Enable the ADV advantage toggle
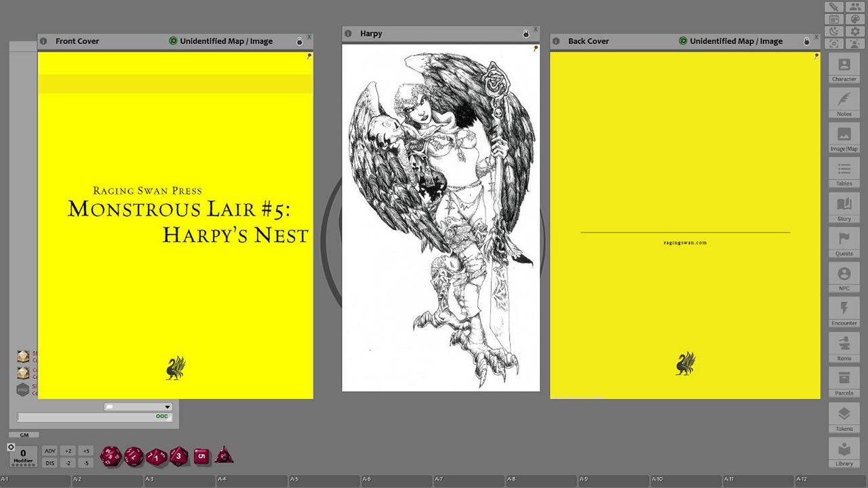The width and height of the screenshot is (868, 488). [50, 450]
